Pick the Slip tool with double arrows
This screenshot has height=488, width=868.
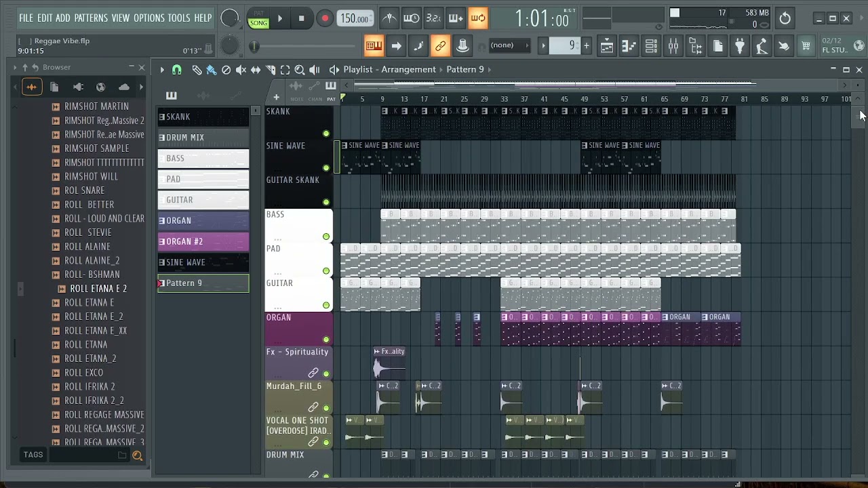[256, 69]
